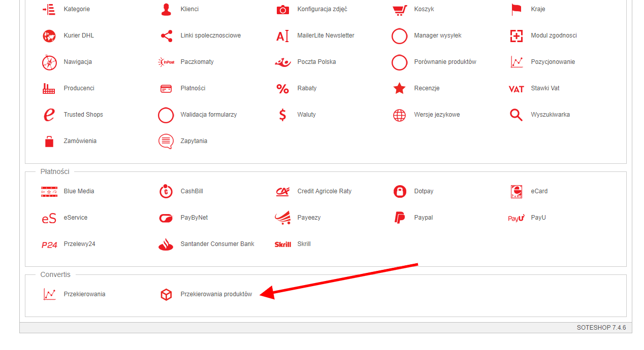Viewport: 644px width, 350px height.
Task: Open the Walidacja formularzy text link
Action: (x=209, y=115)
